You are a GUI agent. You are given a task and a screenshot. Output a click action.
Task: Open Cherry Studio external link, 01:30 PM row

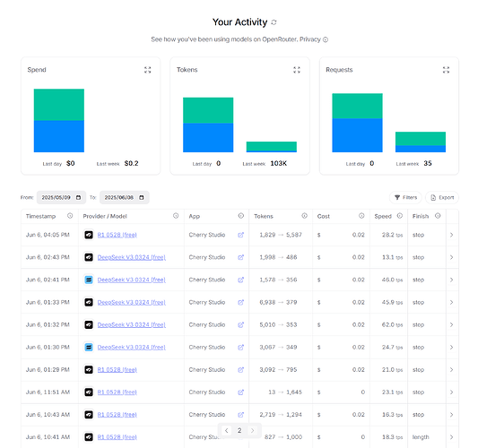(x=241, y=347)
